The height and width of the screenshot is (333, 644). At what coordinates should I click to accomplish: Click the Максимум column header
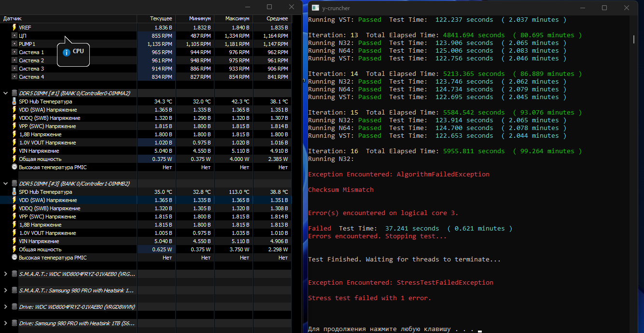(234, 18)
